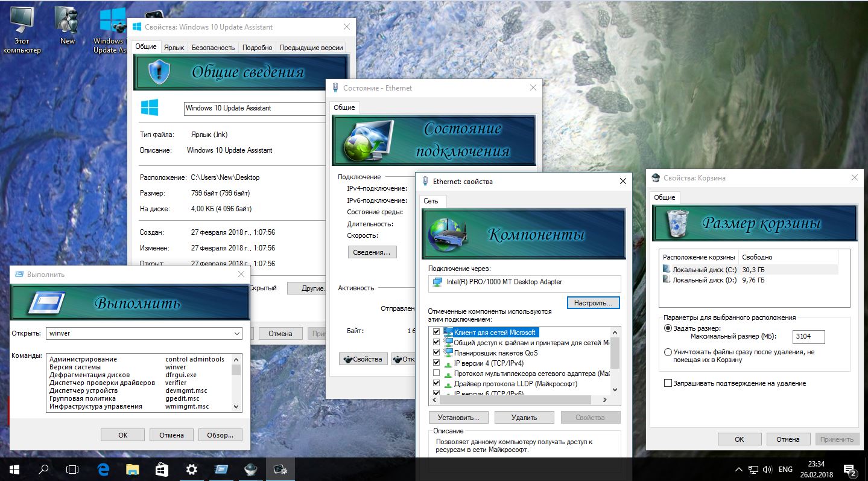Click 'Обзор...' button in Run dialog
Screen dimensions: 868x481
click(220, 435)
